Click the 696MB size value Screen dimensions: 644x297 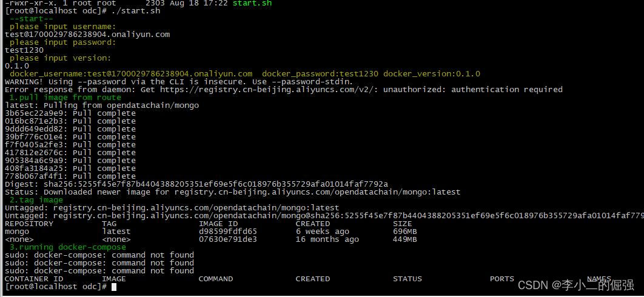(x=405, y=232)
